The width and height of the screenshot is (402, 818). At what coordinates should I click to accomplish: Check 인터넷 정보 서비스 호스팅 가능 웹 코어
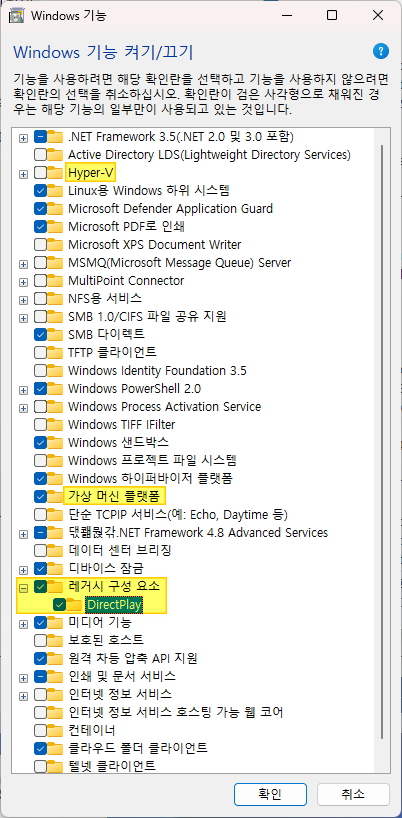[x=40, y=712]
